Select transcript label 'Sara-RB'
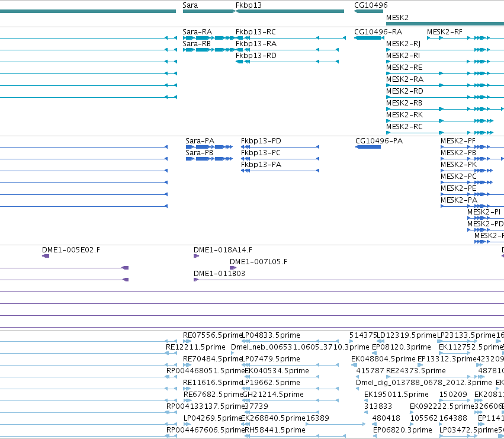Image resolution: width=504 pixels, height=439 pixels. tap(197, 44)
